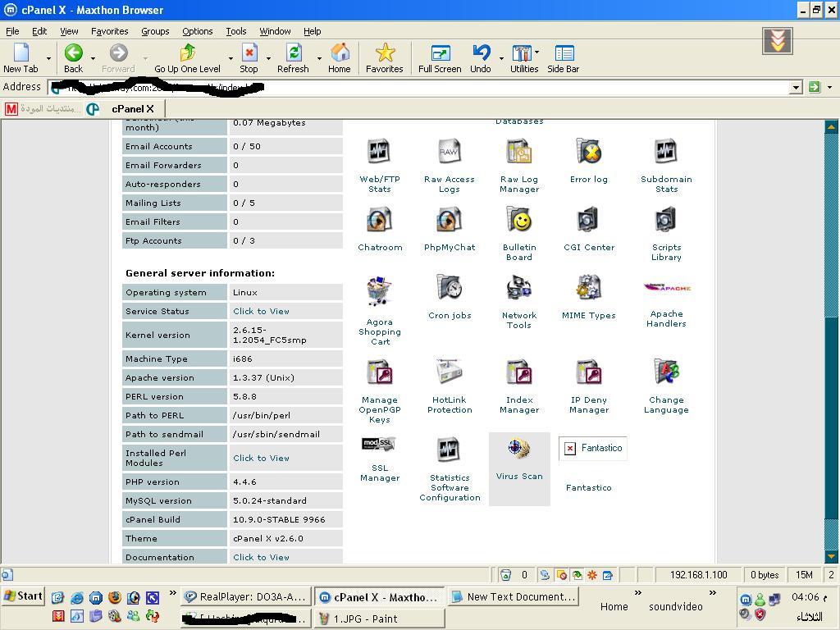
Task: Click the Refresh toolbar button
Action: click(293, 58)
